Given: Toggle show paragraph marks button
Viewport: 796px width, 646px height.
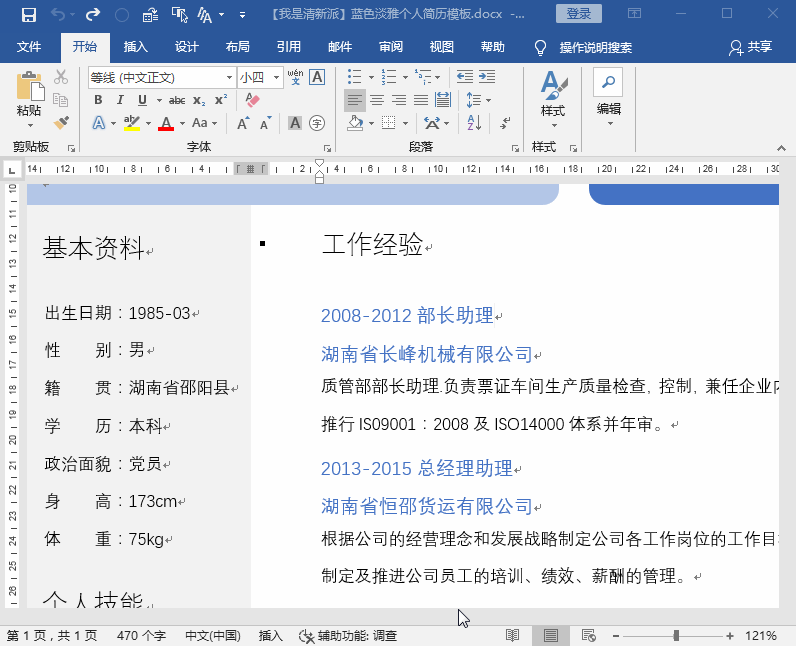Looking at the screenshot, I should pyautogui.click(x=505, y=123).
